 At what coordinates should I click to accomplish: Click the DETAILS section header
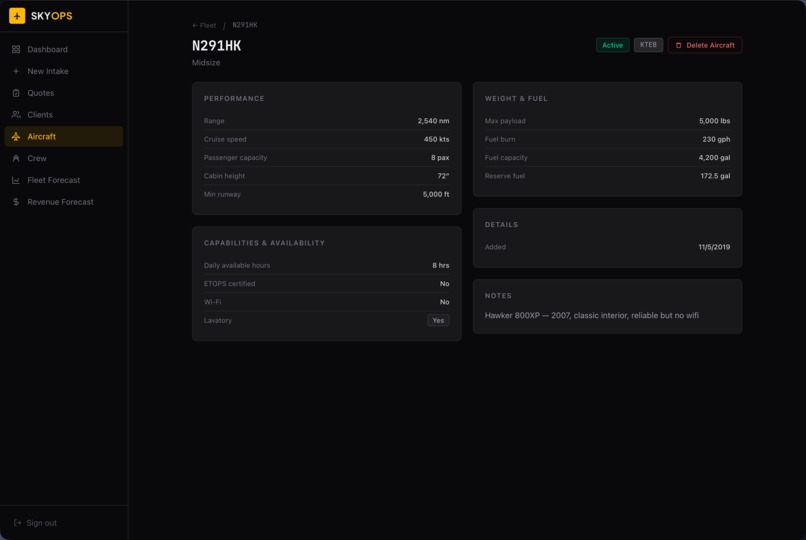pos(501,225)
